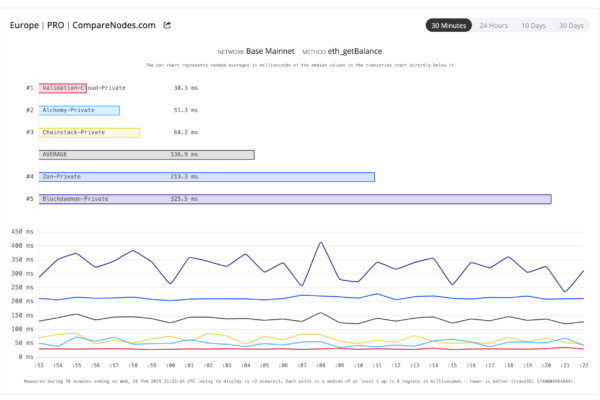The width and height of the screenshot is (600, 400).
Task: Click the 450 ms y-axis label
Action: tap(22, 232)
